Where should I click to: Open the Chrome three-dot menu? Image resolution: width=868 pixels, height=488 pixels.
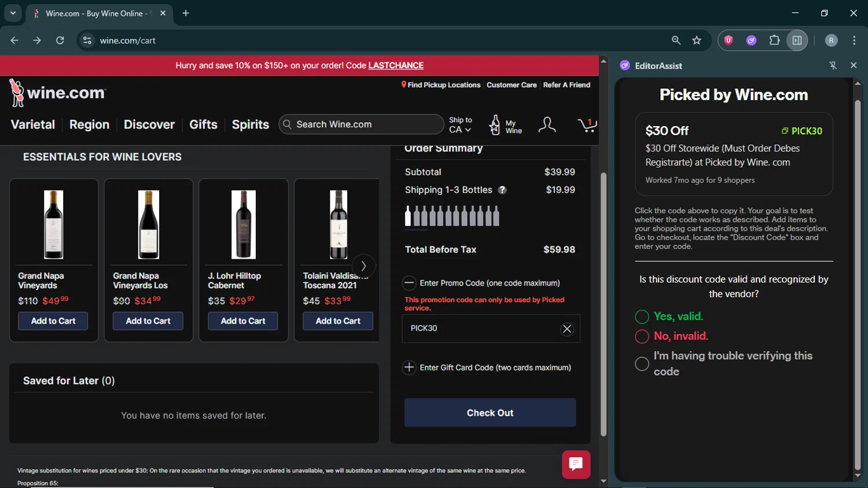click(854, 41)
